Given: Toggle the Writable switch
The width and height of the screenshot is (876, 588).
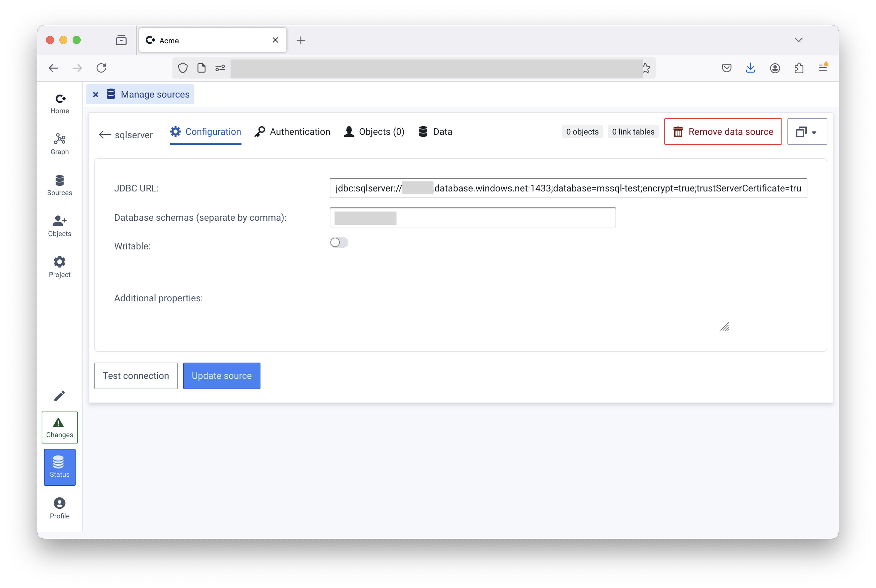Looking at the screenshot, I should pos(339,242).
